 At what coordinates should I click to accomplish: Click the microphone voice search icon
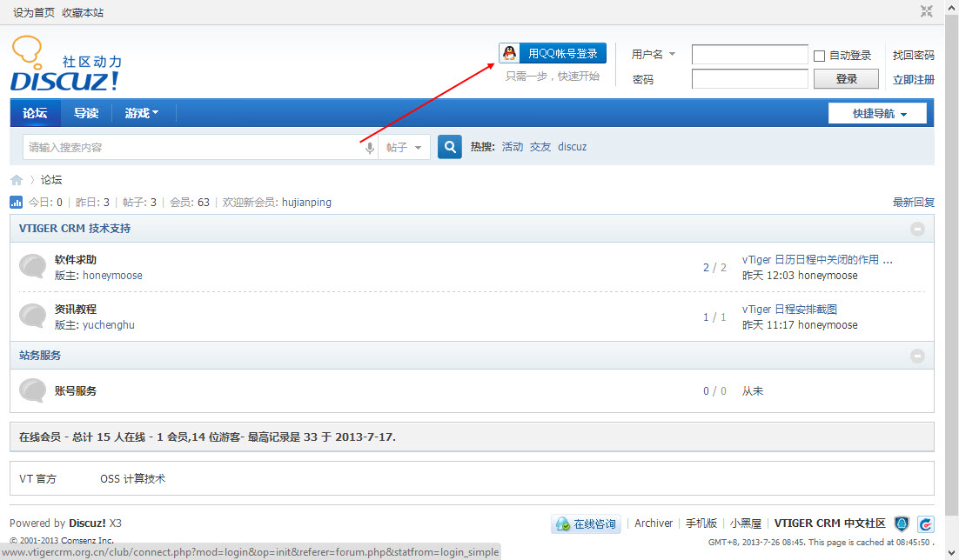[369, 147]
